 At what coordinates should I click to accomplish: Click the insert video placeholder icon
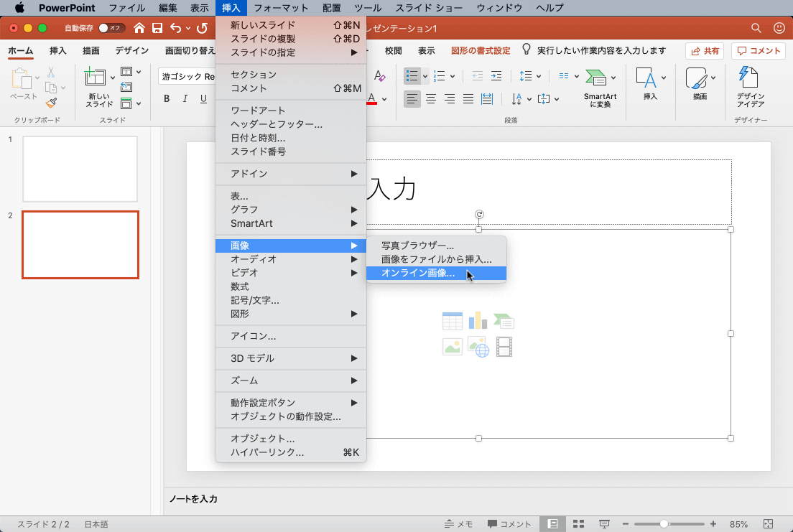tap(504, 347)
